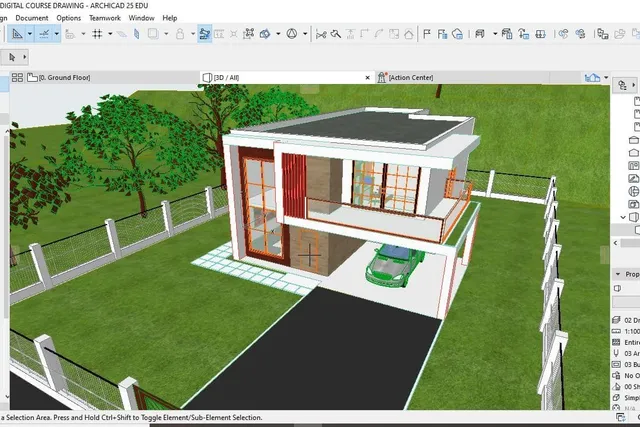
Task: Click the 3D building window icon
Action: pos(480,34)
